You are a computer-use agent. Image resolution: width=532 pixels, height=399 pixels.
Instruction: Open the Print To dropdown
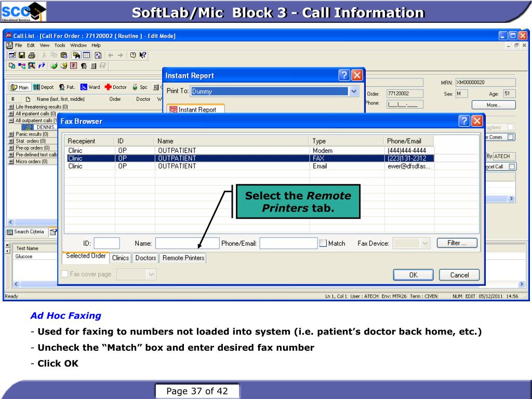(354, 91)
